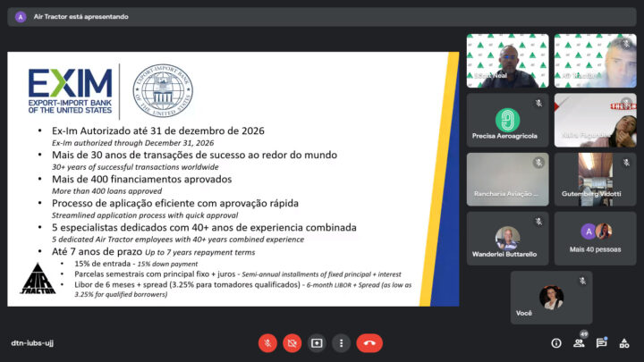
Task: Turn on the camera
Action: coord(292,342)
